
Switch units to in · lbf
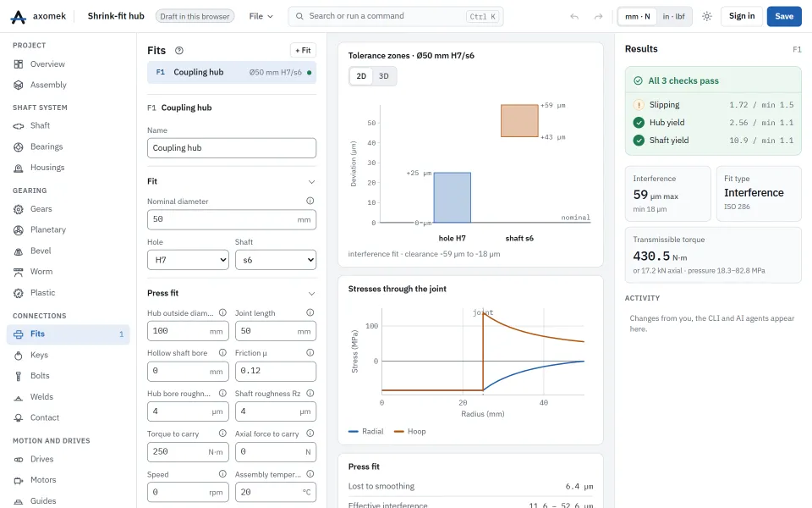[674, 17]
